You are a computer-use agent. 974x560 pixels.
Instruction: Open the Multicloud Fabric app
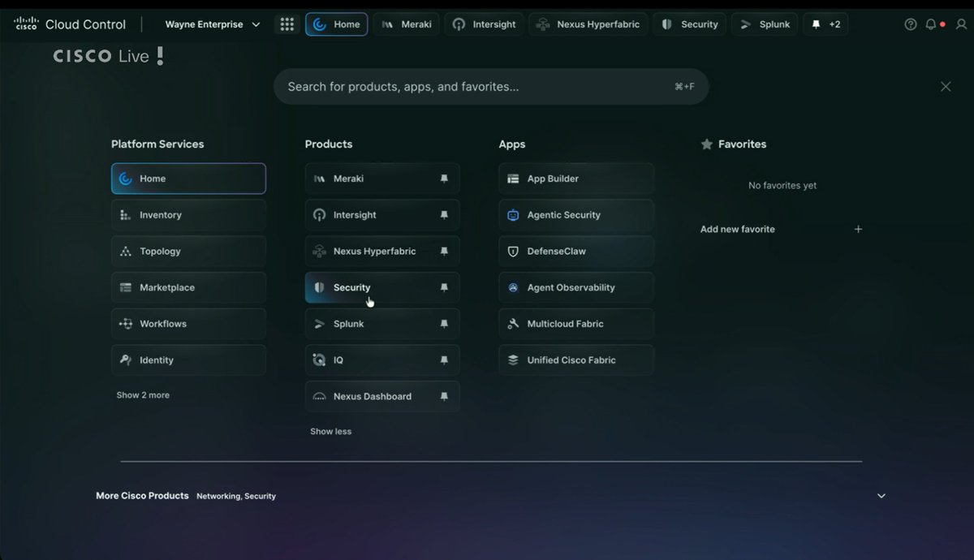(576, 324)
